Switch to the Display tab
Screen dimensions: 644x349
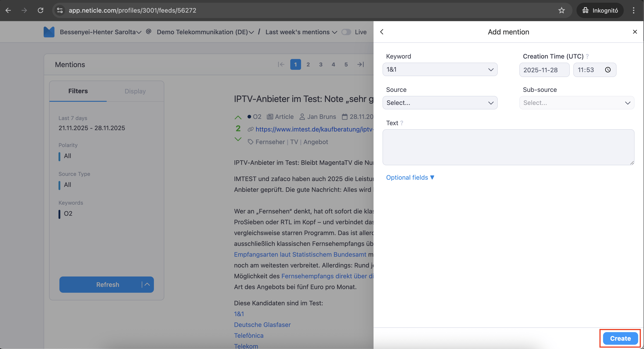click(135, 91)
